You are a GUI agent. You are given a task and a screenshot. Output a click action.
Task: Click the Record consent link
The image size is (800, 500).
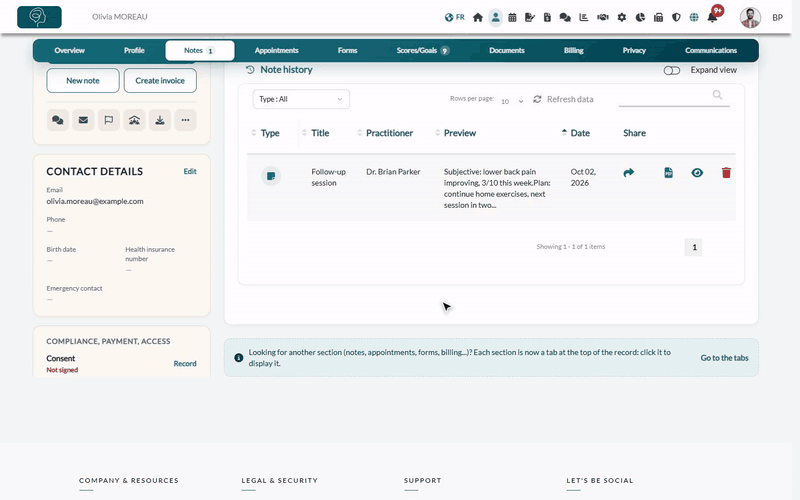(x=185, y=364)
